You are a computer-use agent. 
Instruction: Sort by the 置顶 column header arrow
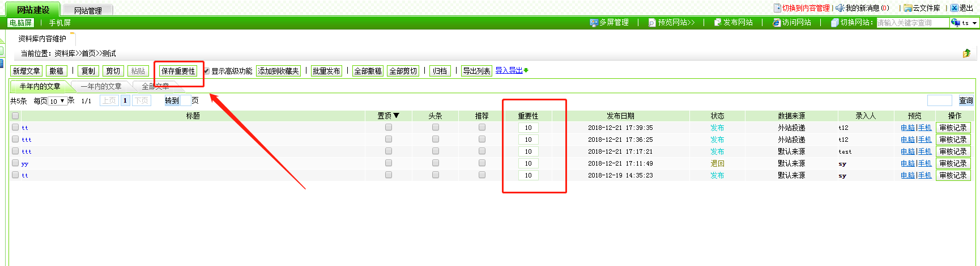tap(397, 116)
